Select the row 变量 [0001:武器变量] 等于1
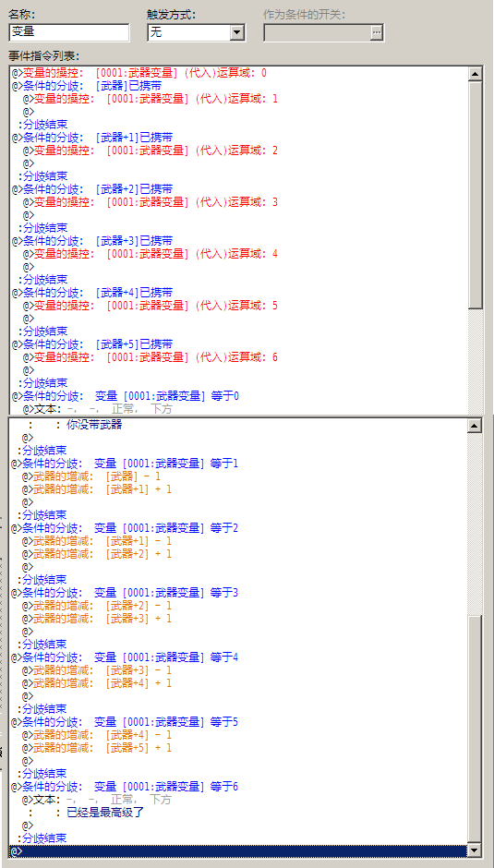Screen dimensions: 494x868 [x=239, y=464]
